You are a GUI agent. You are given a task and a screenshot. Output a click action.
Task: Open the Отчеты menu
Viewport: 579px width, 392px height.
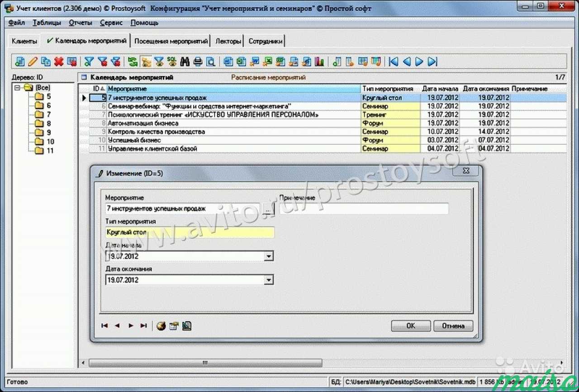click(x=81, y=23)
